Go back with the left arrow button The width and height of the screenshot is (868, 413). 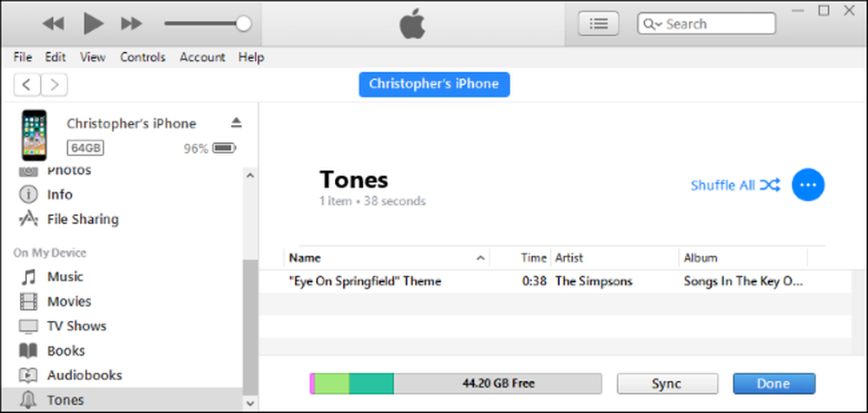(x=27, y=85)
